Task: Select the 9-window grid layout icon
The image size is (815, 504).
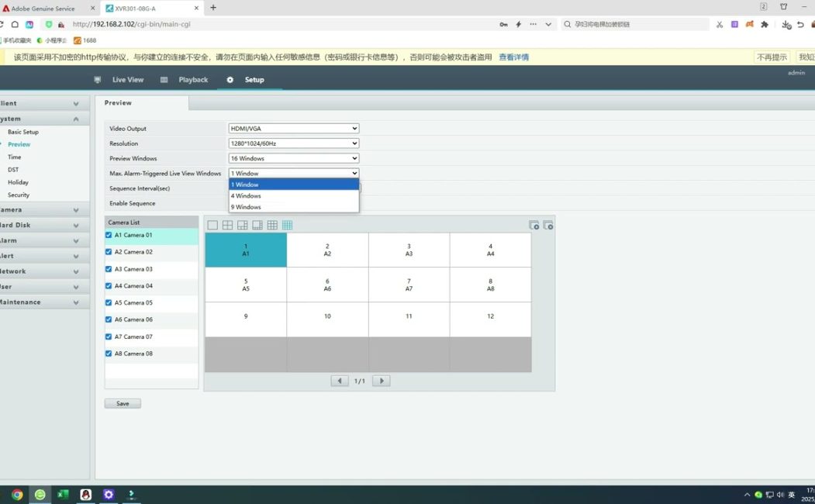Action: click(272, 226)
